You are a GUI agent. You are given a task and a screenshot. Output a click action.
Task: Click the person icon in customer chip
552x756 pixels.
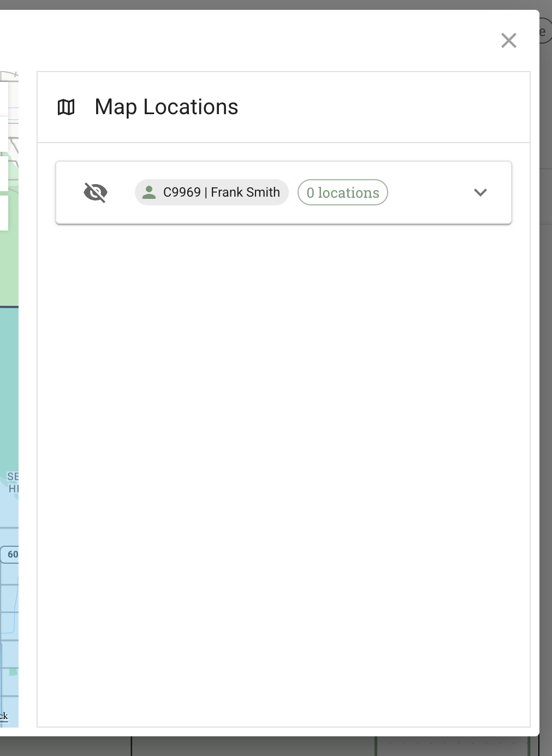(x=149, y=192)
